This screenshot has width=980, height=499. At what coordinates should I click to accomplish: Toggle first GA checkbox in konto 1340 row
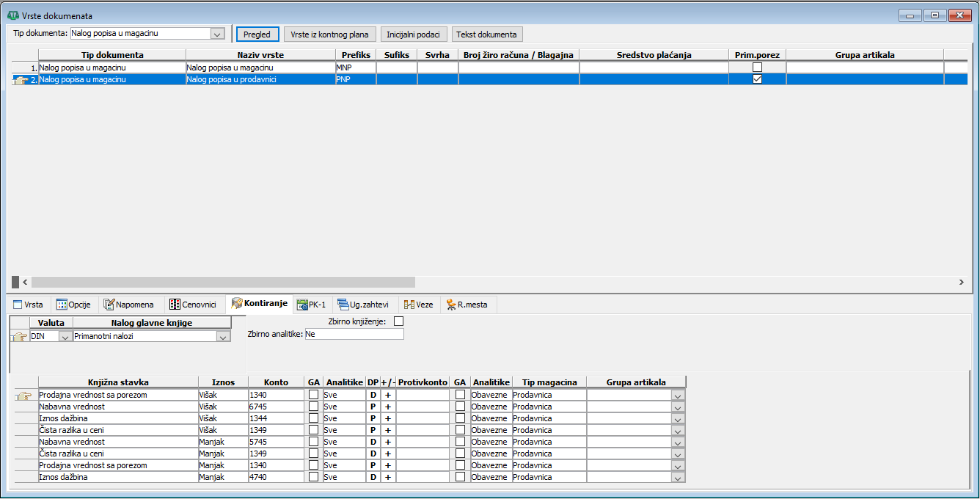(x=313, y=395)
